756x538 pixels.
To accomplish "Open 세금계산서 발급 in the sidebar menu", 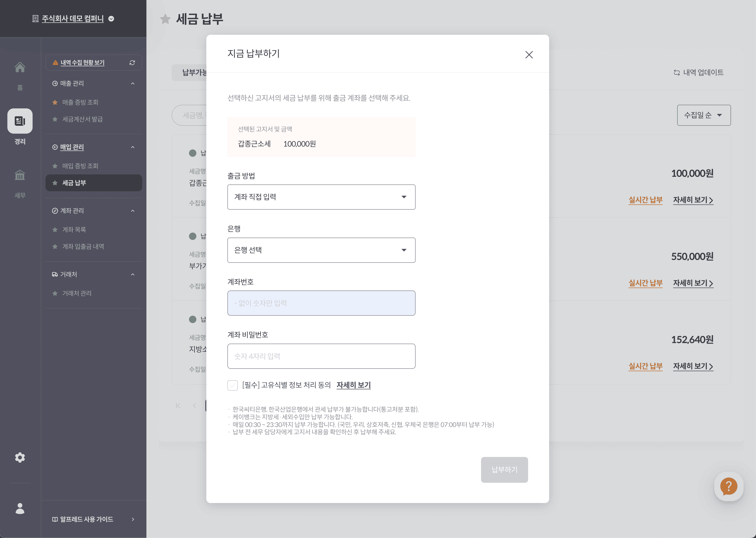I will (x=83, y=119).
